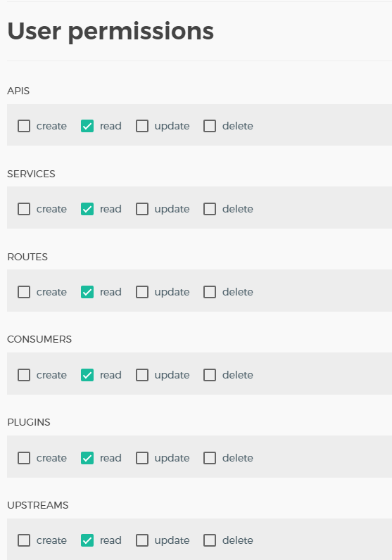Toggle read permission for CONSUMERS

pyautogui.click(x=87, y=375)
